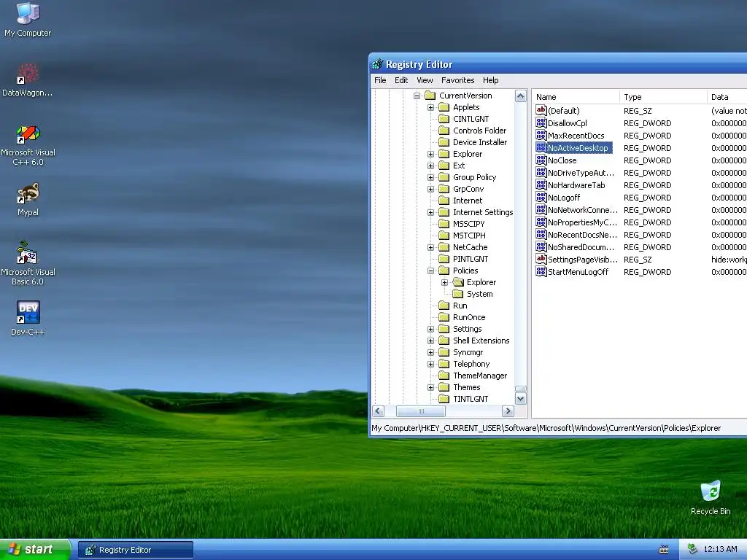
Task: Click the Registry Editor title bar icon
Action: [x=378, y=64]
